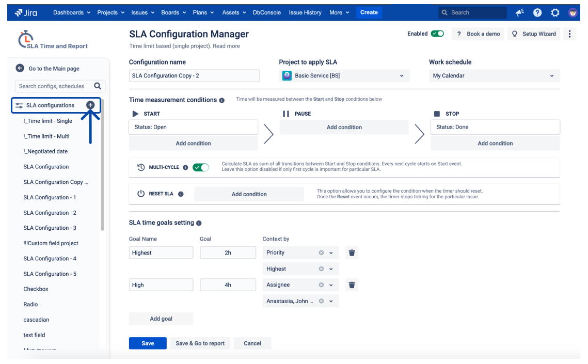This screenshot has height=364, width=588.
Task: Click the Configuration name input field
Action: pyautogui.click(x=194, y=76)
